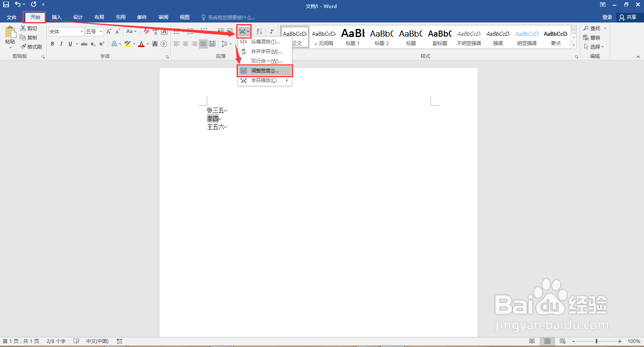Click the enclosed character 字 icon
This screenshot has width=644, height=347.
tap(164, 44)
